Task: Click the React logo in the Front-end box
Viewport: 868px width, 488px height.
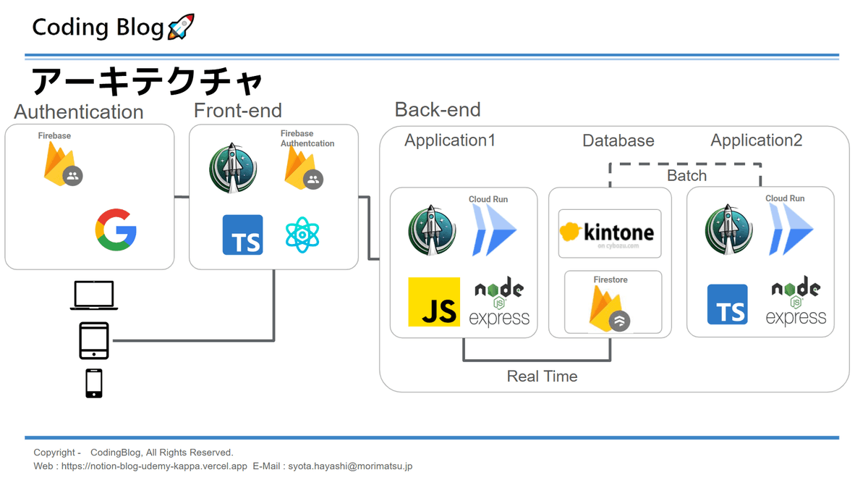Action: point(302,235)
